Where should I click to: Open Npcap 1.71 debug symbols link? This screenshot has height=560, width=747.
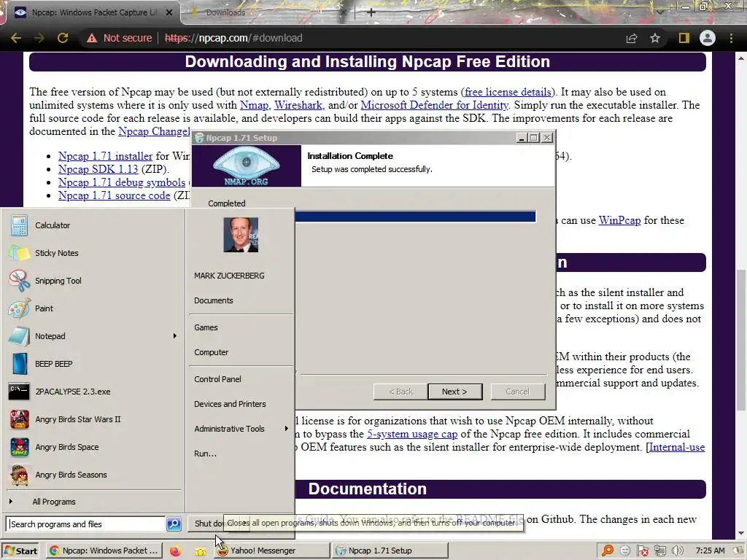(x=122, y=182)
